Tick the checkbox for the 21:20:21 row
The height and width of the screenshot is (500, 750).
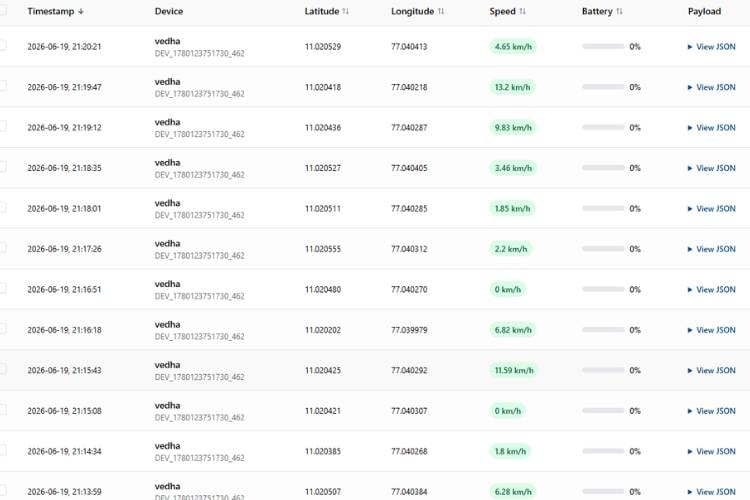2,45
